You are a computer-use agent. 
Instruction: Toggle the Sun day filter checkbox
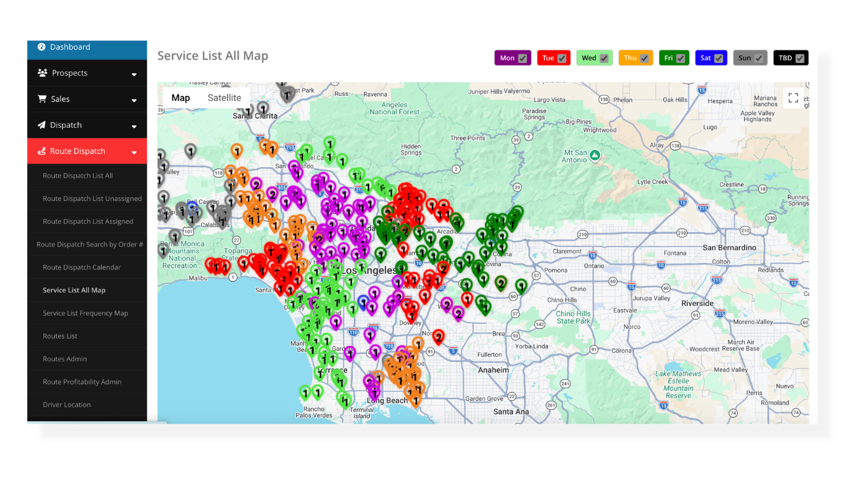[758, 57]
